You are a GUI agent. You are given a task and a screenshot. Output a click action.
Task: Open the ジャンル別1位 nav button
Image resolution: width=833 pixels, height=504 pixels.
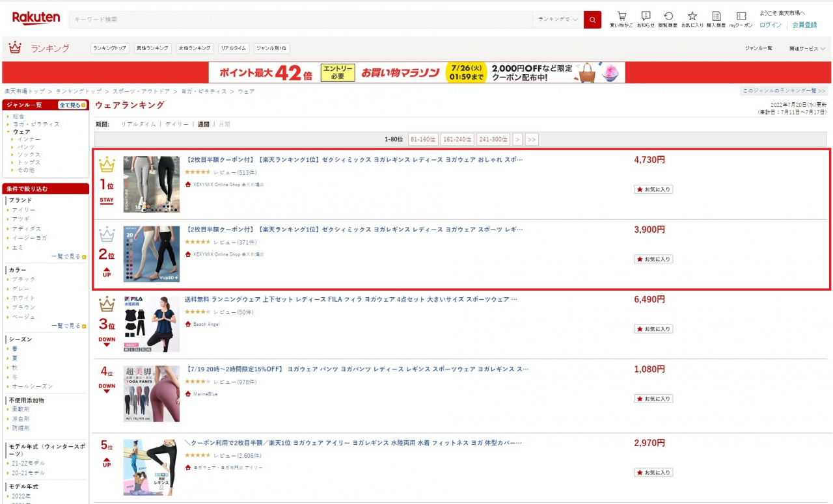(x=272, y=48)
